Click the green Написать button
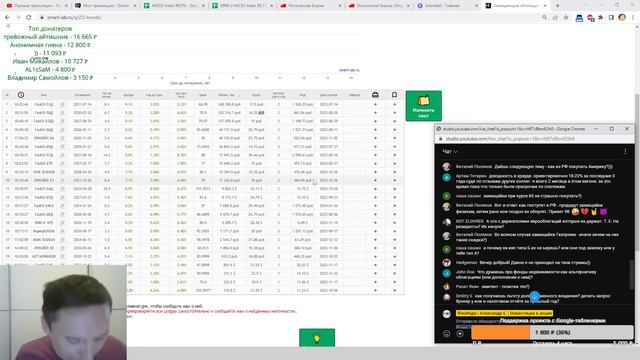The image size is (640, 360). coord(424,106)
